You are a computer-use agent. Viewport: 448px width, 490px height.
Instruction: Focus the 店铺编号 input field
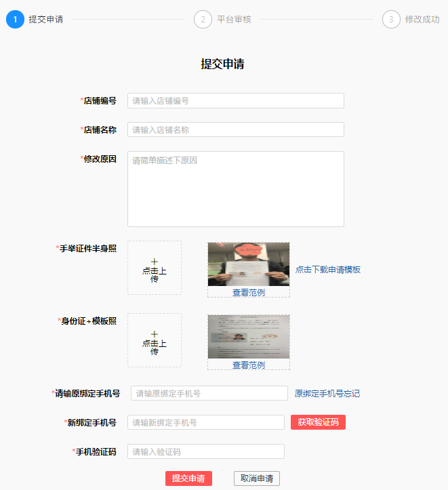click(236, 100)
